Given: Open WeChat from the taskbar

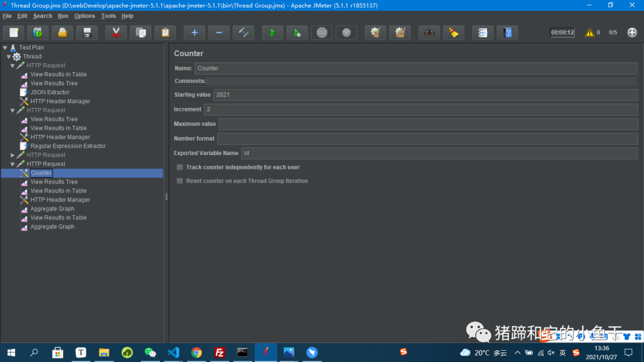Looking at the screenshot, I should pos(150,352).
